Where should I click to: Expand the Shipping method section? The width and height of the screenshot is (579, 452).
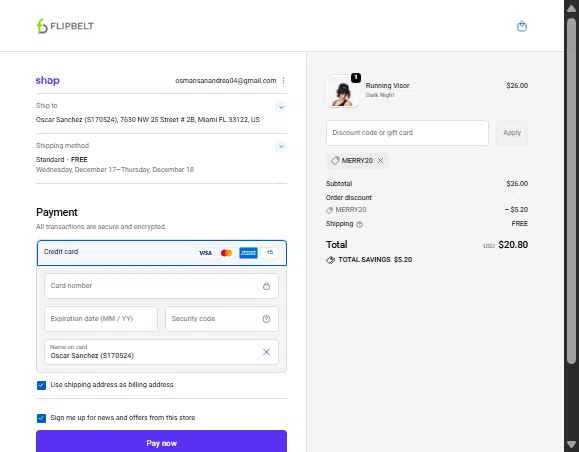(x=281, y=147)
